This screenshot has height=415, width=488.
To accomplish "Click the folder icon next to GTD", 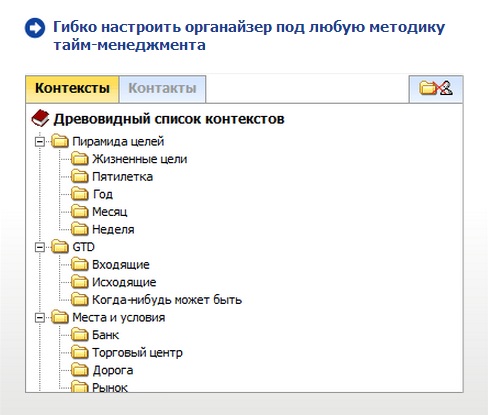I will tap(60, 247).
